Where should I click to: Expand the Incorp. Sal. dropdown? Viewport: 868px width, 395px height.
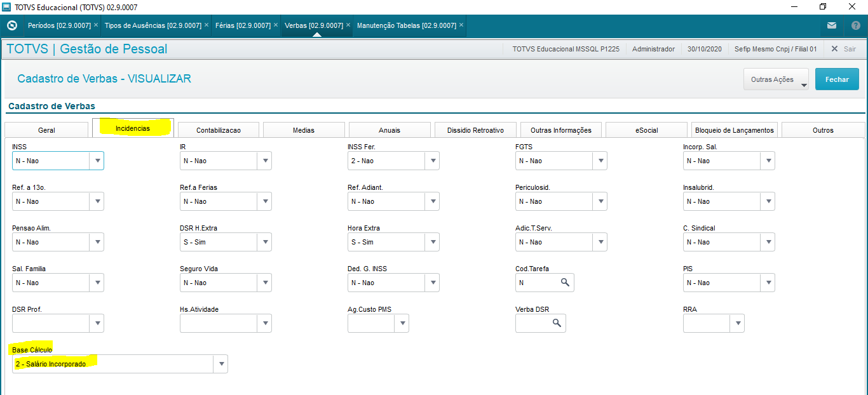click(768, 161)
